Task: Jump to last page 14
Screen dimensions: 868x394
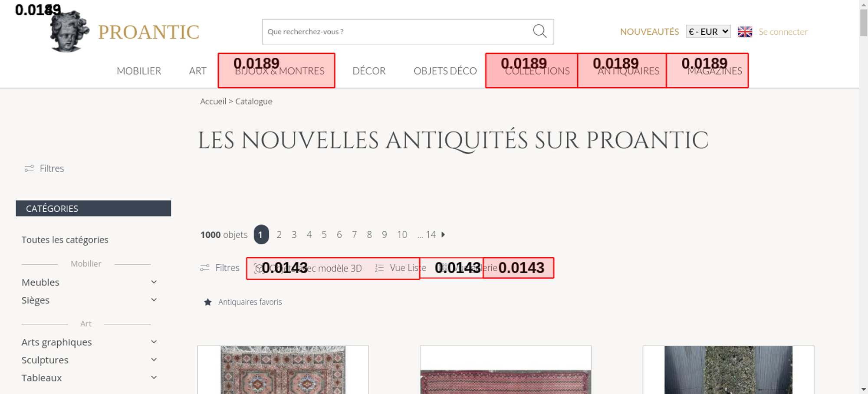Action: pyautogui.click(x=431, y=234)
